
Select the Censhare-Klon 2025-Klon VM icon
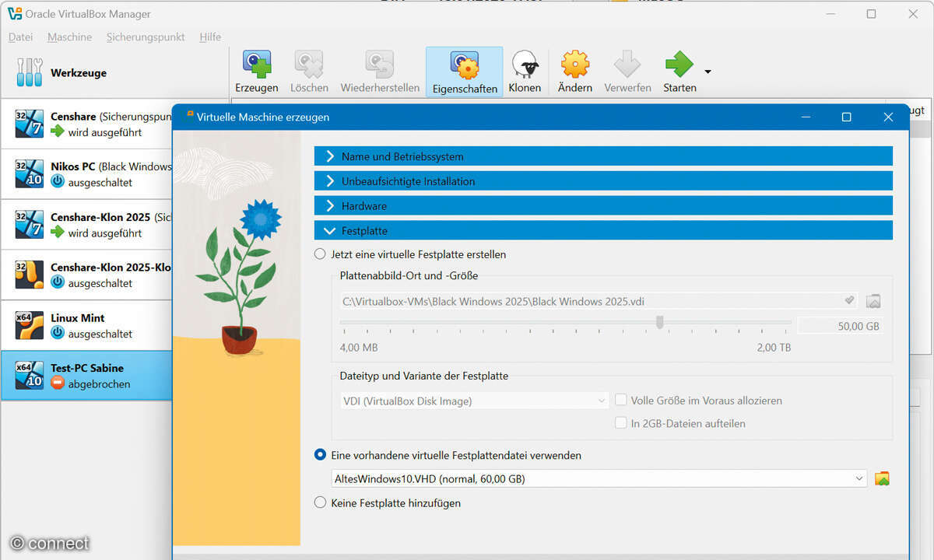(x=30, y=275)
